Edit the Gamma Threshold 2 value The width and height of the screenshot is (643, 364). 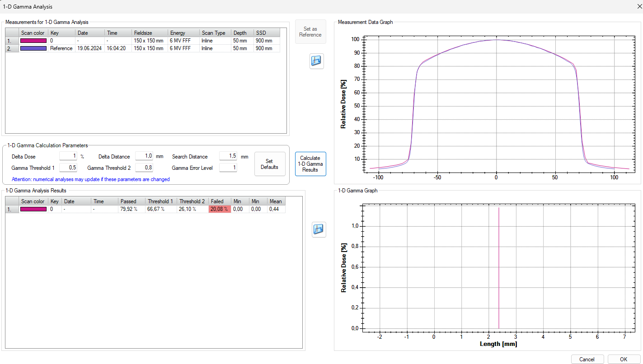(x=144, y=168)
